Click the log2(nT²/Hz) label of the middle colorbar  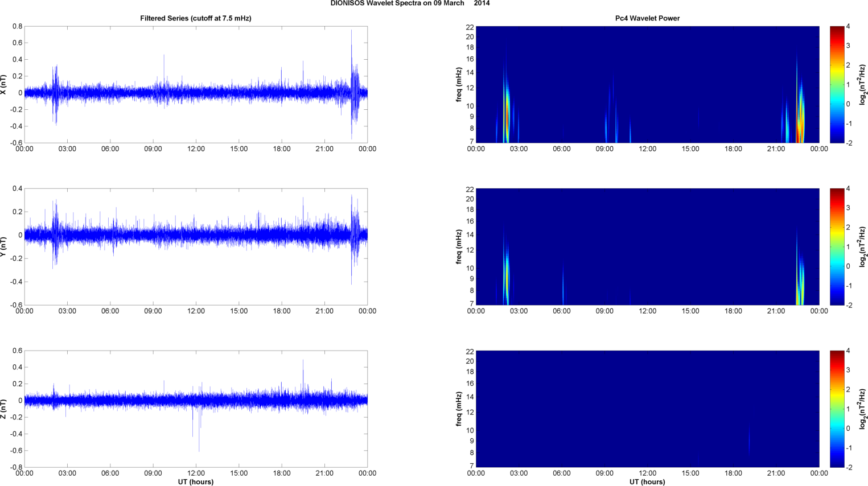(863, 246)
